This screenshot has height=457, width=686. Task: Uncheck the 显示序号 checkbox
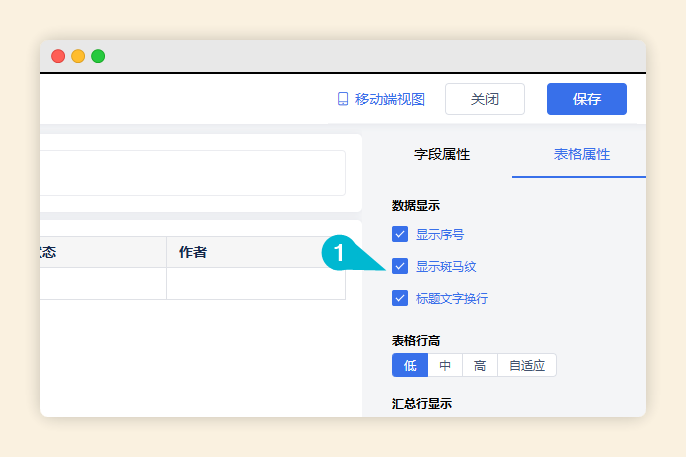pyautogui.click(x=400, y=235)
